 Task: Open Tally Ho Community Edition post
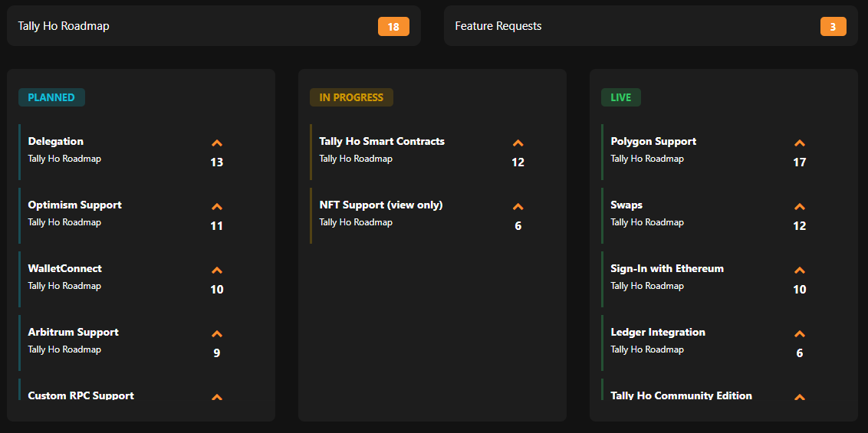[x=681, y=395]
